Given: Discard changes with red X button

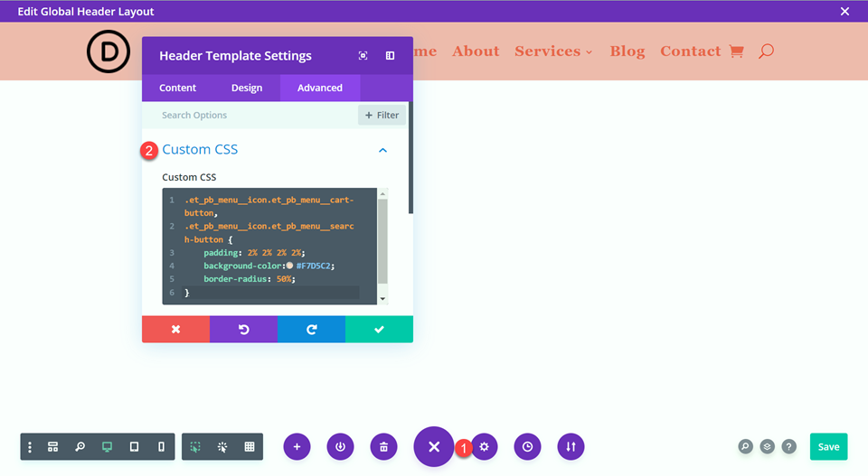Looking at the screenshot, I should (x=176, y=330).
